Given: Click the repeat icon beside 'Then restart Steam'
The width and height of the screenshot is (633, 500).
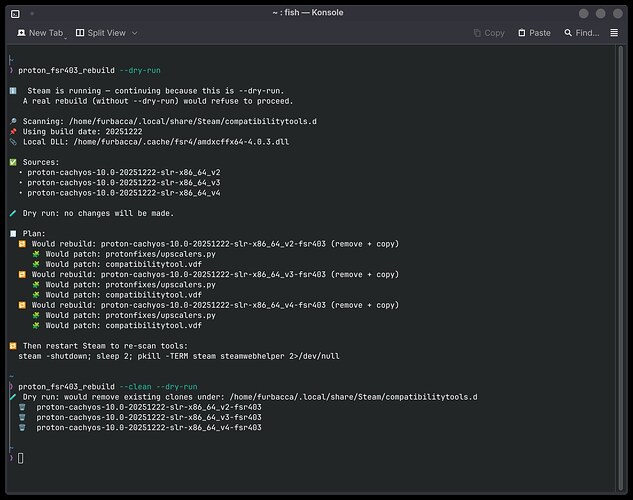Looking at the screenshot, I should coord(13,346).
